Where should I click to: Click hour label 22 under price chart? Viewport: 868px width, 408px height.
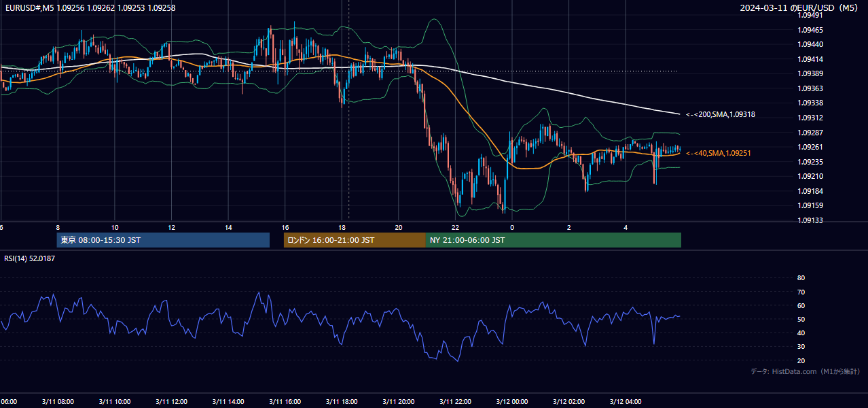[x=456, y=228]
